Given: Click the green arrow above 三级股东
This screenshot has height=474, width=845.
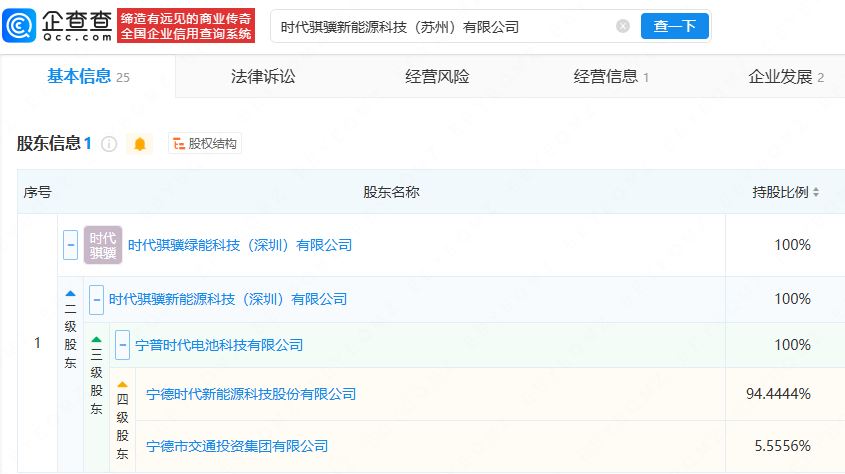Looking at the screenshot, I should click(96, 339).
